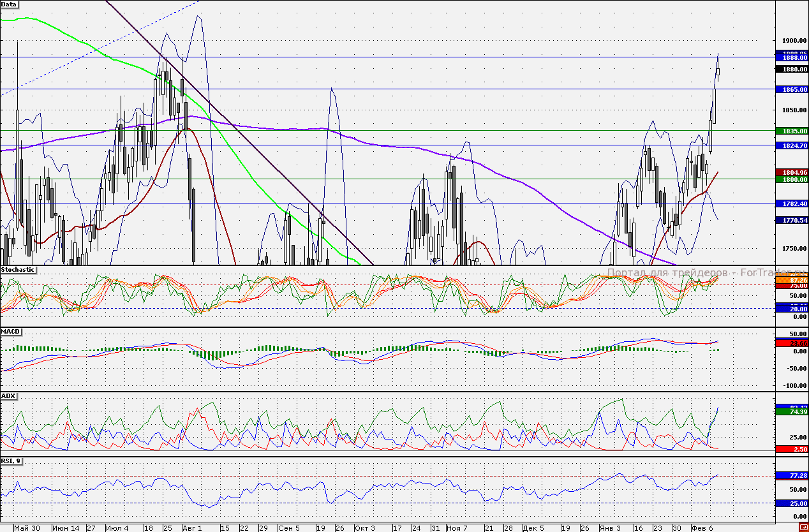Select the red 23.66 MACD value tag
The image size is (809, 532).
click(791, 343)
